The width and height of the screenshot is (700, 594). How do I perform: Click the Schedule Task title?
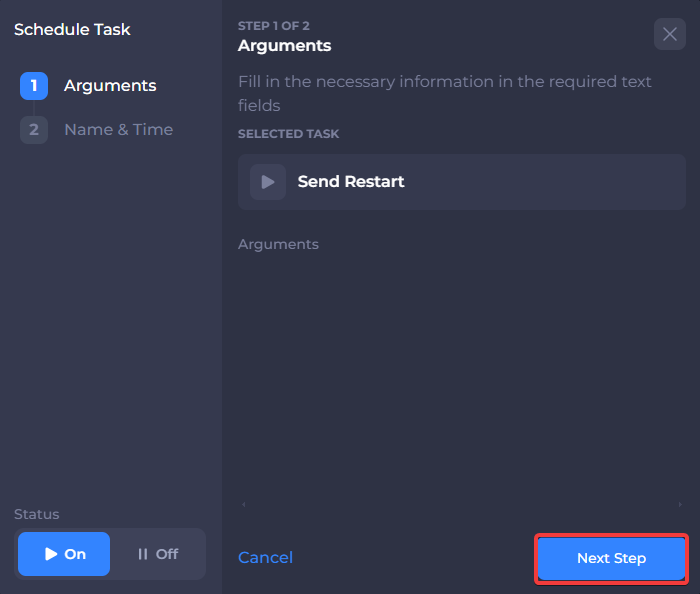[72, 30]
